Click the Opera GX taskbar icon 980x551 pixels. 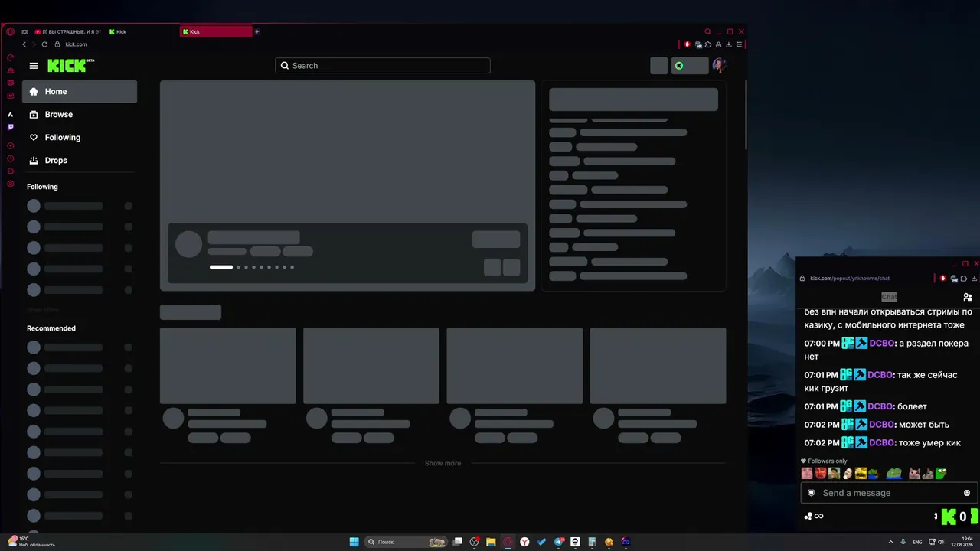click(508, 542)
